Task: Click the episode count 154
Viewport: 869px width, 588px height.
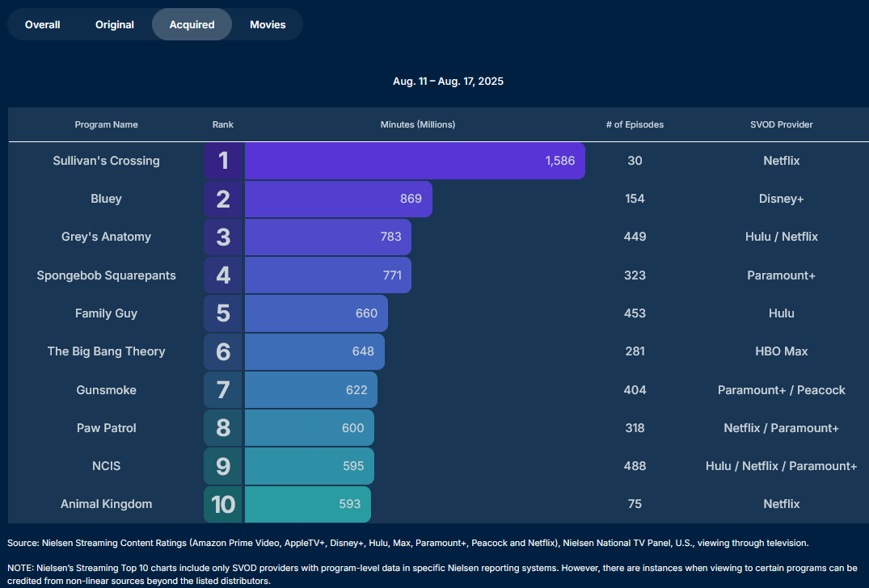Action: tap(635, 199)
